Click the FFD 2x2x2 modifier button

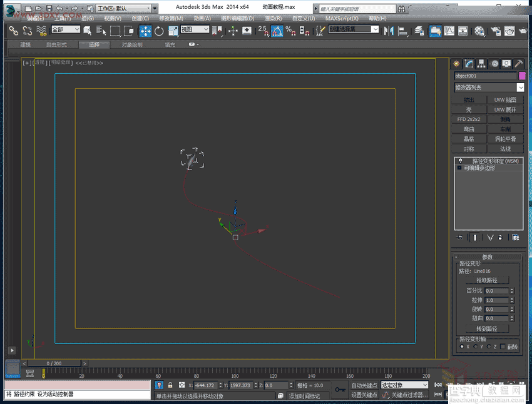469,119
